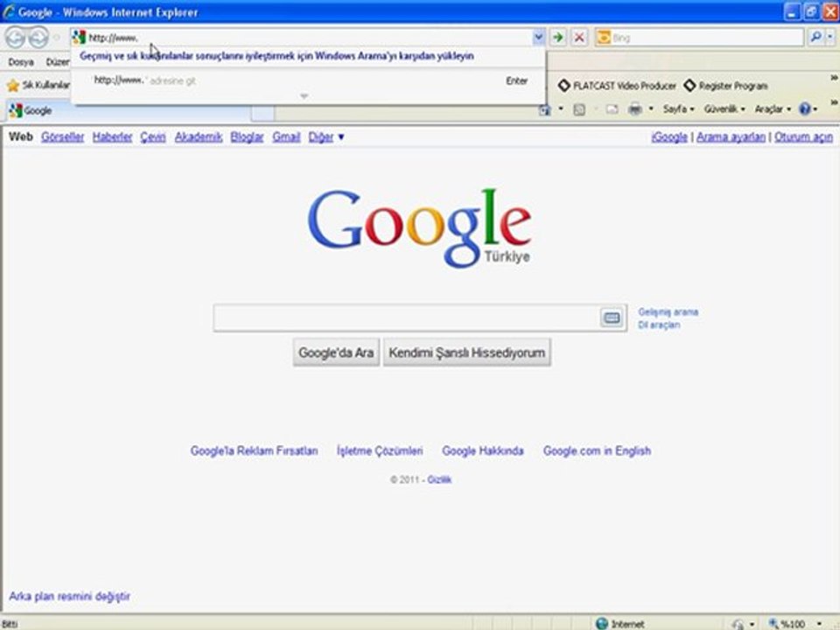Click the blue Help question icon
The height and width of the screenshot is (630, 840).
[x=804, y=109]
